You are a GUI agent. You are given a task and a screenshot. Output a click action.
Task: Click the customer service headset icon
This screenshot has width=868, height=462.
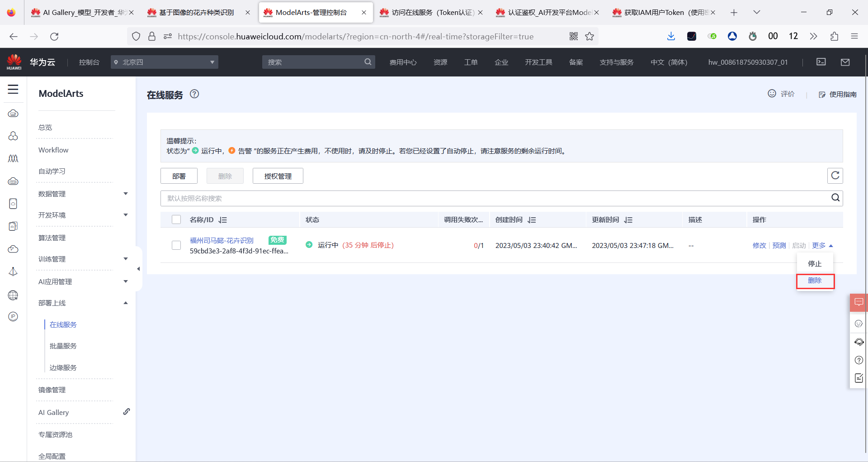pos(859,342)
